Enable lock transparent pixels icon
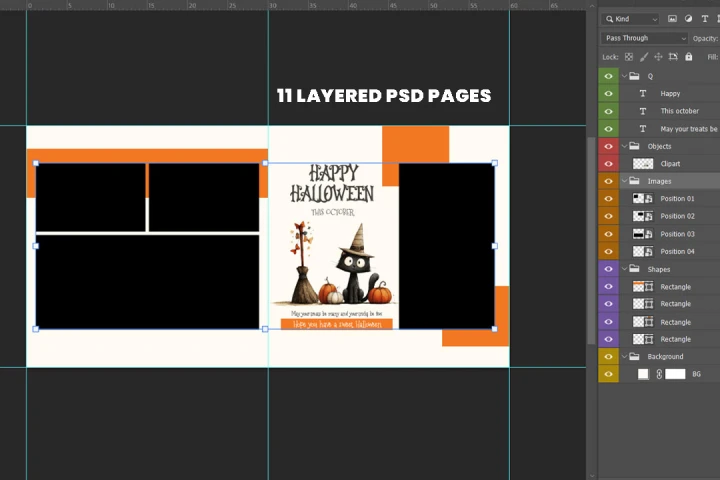720x480 pixels. pos(631,57)
